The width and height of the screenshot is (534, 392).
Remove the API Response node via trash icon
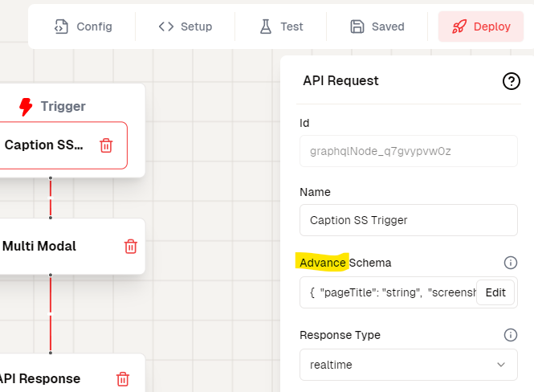pyautogui.click(x=123, y=379)
